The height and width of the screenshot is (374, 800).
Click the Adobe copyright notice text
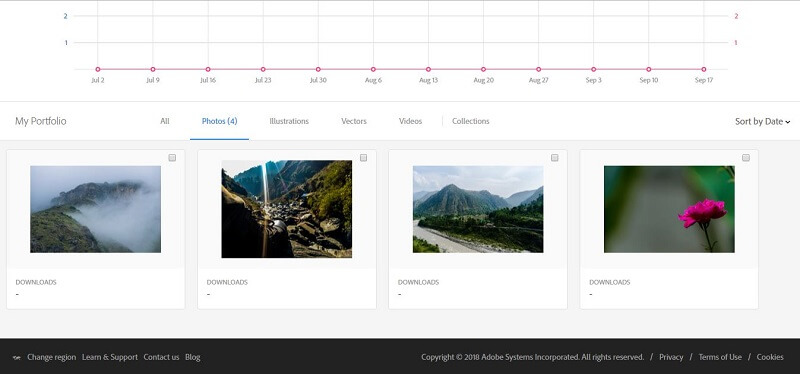coord(533,357)
